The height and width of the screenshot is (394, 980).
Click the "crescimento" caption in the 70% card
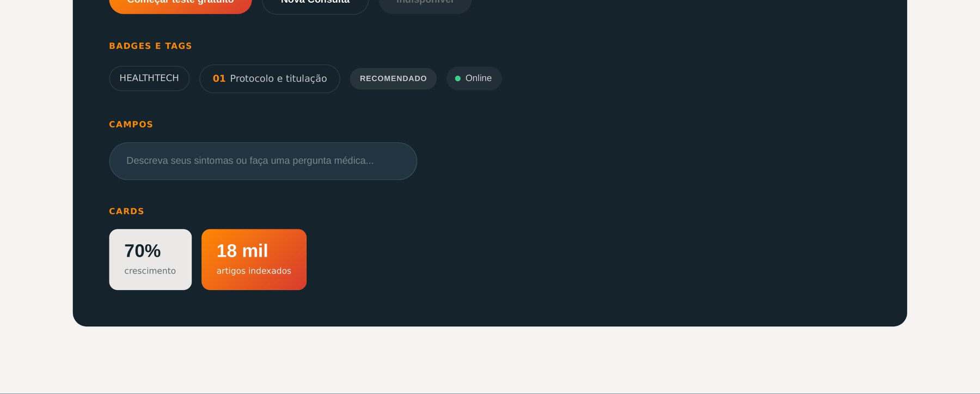pos(150,271)
